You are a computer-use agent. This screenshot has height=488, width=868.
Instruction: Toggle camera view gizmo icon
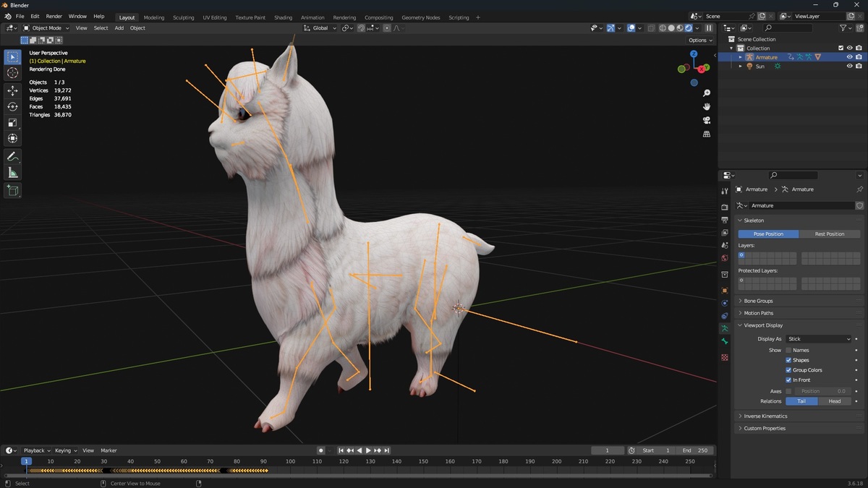(x=707, y=120)
